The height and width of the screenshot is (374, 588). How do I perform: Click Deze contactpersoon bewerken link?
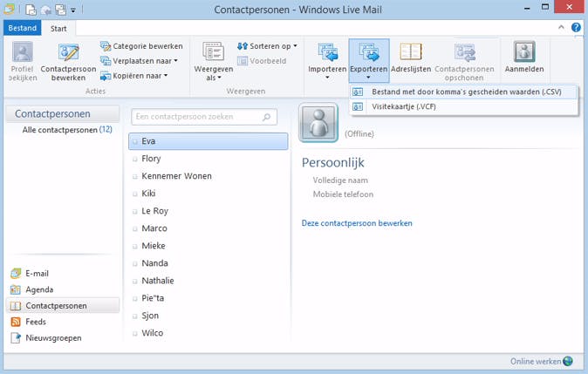tap(357, 223)
